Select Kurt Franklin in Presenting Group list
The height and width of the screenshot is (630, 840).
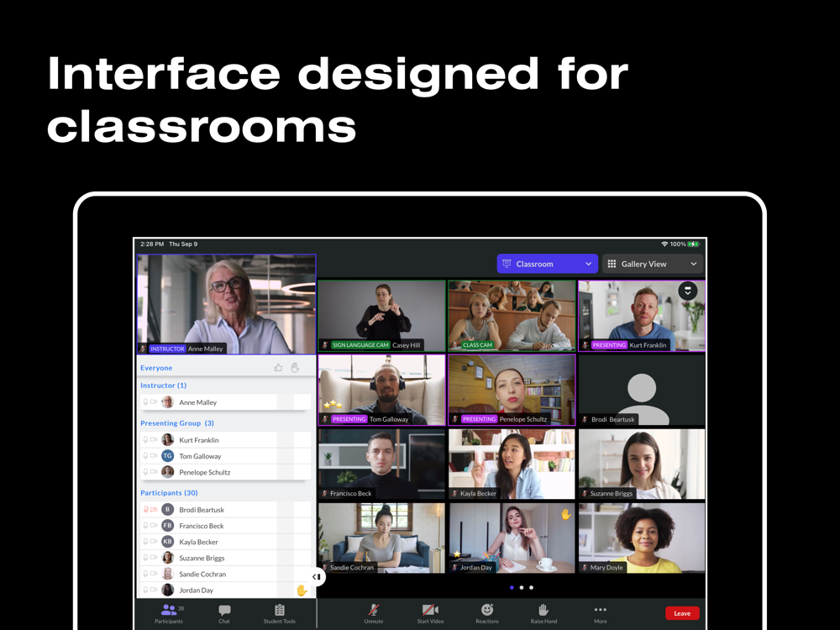coord(225,440)
